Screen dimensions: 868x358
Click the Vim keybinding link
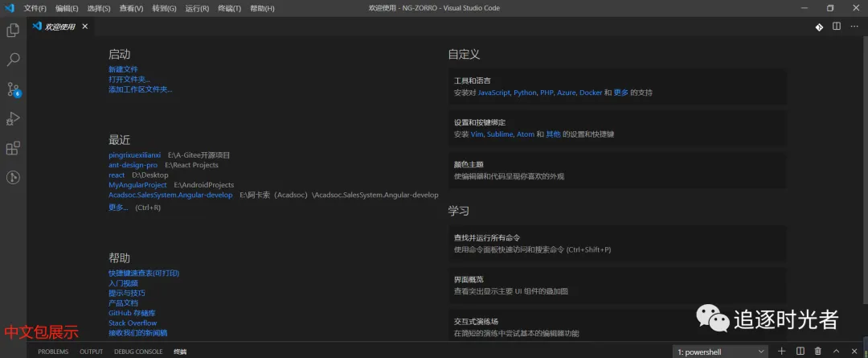click(x=477, y=134)
